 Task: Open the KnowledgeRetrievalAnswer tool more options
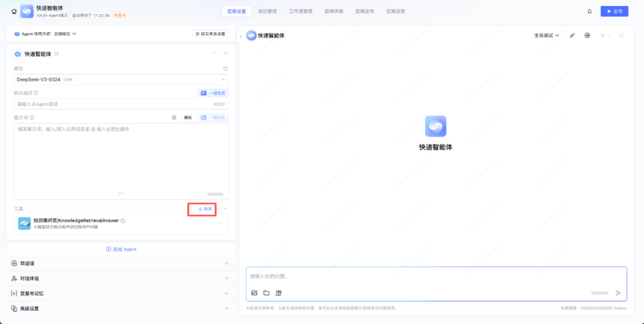pos(220,223)
